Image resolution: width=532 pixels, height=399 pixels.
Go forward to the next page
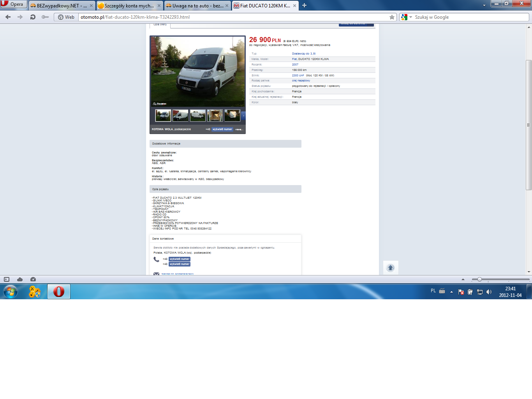pos(20,17)
